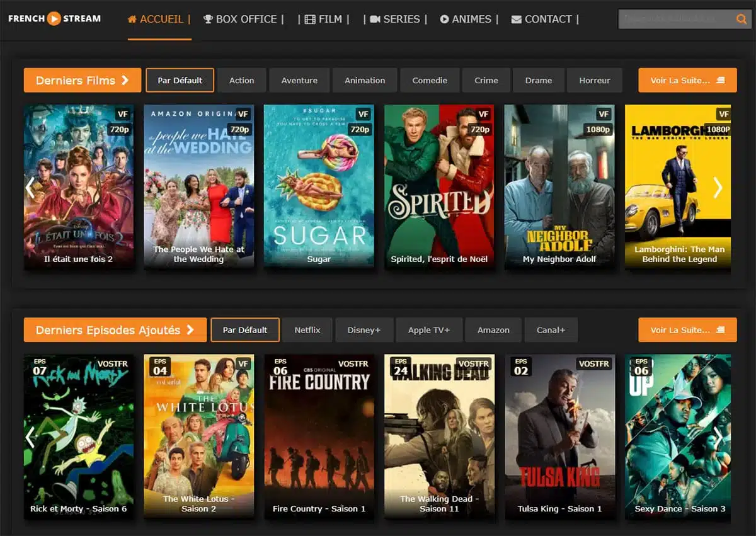The width and height of the screenshot is (756, 536).
Task: Click VOSTFR badge on Tulsa King
Action: [594, 364]
